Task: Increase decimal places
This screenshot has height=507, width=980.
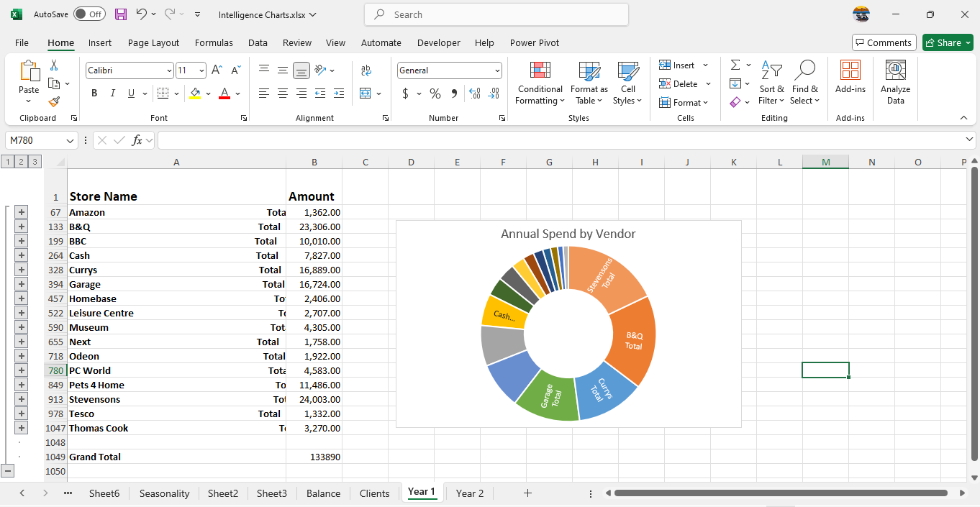Action: (x=474, y=93)
